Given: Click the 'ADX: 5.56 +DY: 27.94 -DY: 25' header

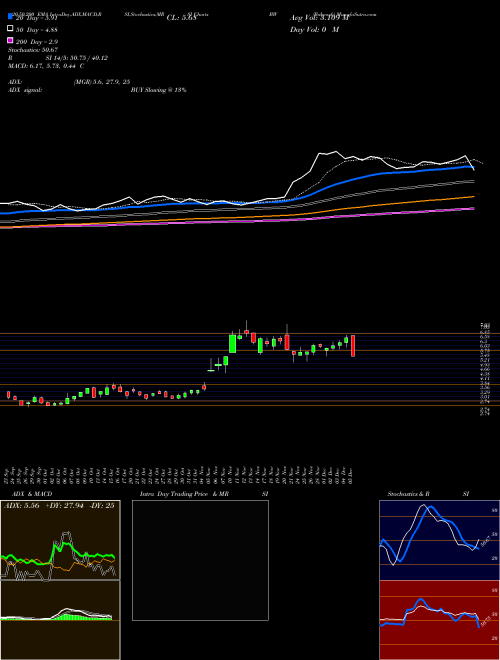Looking at the screenshot, I should 59,506.
